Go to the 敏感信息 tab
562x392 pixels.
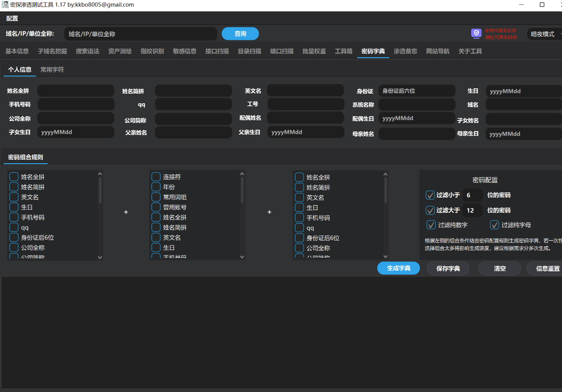pyautogui.click(x=185, y=51)
